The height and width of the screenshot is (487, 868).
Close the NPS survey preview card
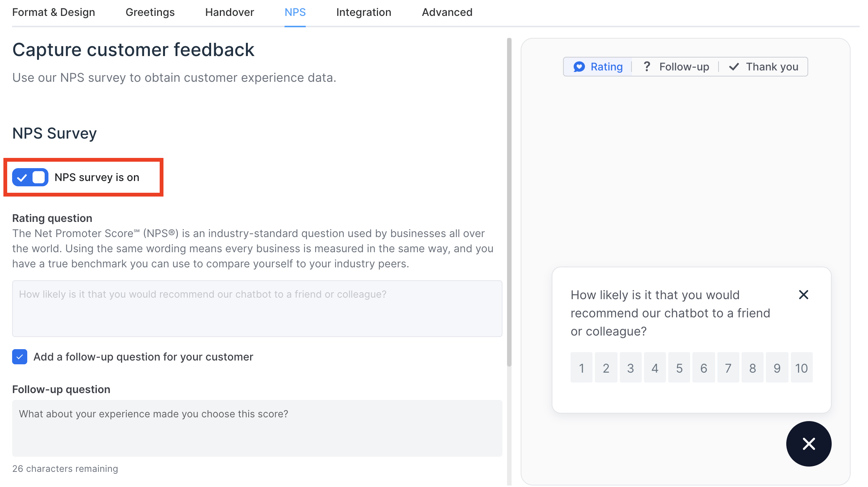[803, 295]
